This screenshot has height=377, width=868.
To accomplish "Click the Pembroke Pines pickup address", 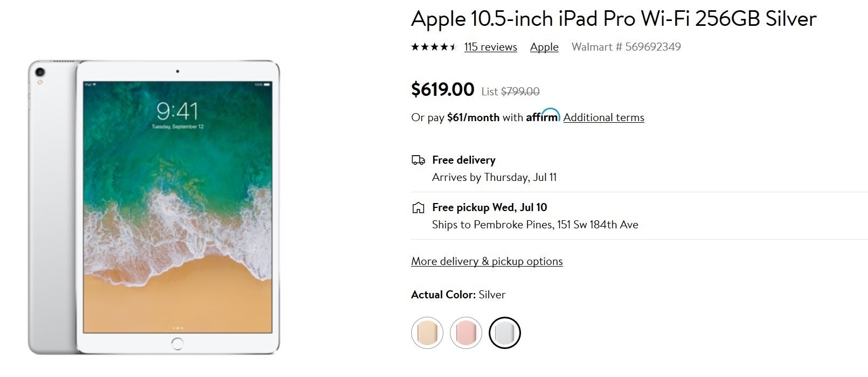I will pyautogui.click(x=534, y=225).
